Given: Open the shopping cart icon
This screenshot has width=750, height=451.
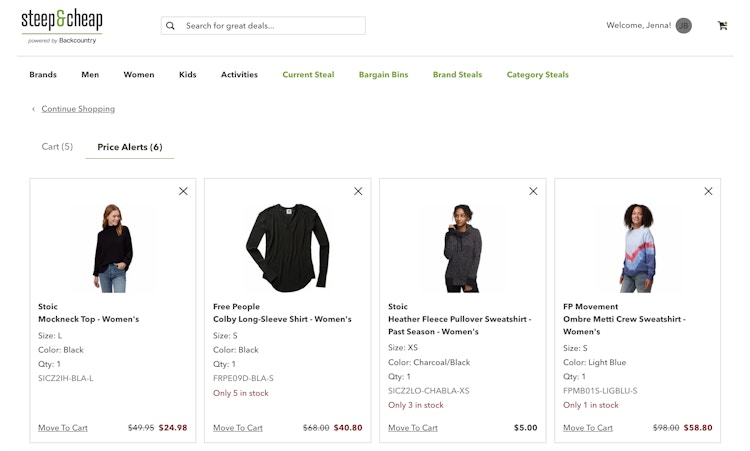Looking at the screenshot, I should pos(722,26).
